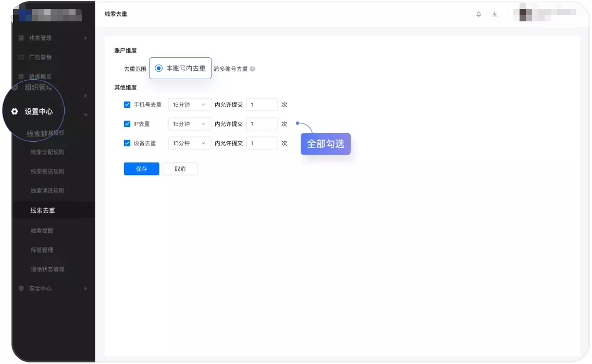Click the 保存 button
This screenshot has width=592, height=364.
click(x=142, y=169)
